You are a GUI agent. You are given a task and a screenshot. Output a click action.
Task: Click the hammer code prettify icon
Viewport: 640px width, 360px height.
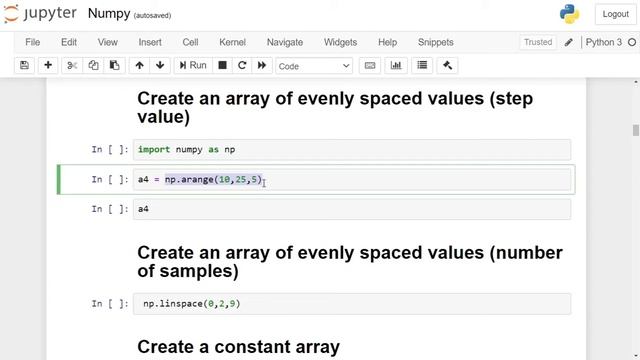[x=447, y=65]
